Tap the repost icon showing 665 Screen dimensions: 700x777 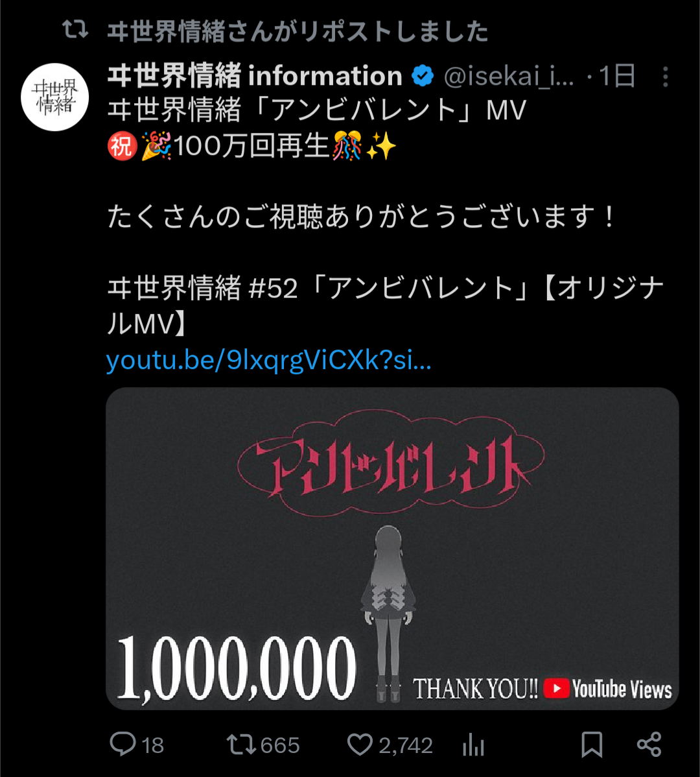tap(240, 745)
